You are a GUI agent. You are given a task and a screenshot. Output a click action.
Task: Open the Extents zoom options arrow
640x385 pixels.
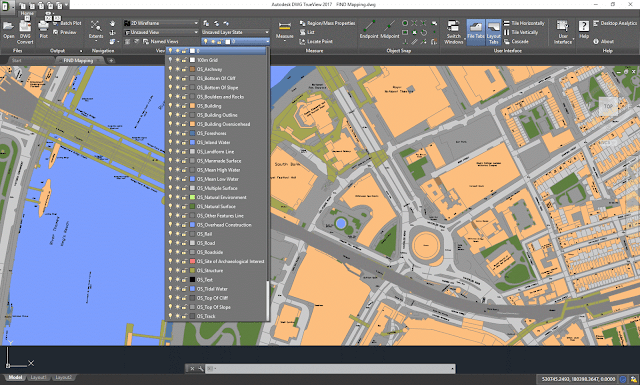96,41
